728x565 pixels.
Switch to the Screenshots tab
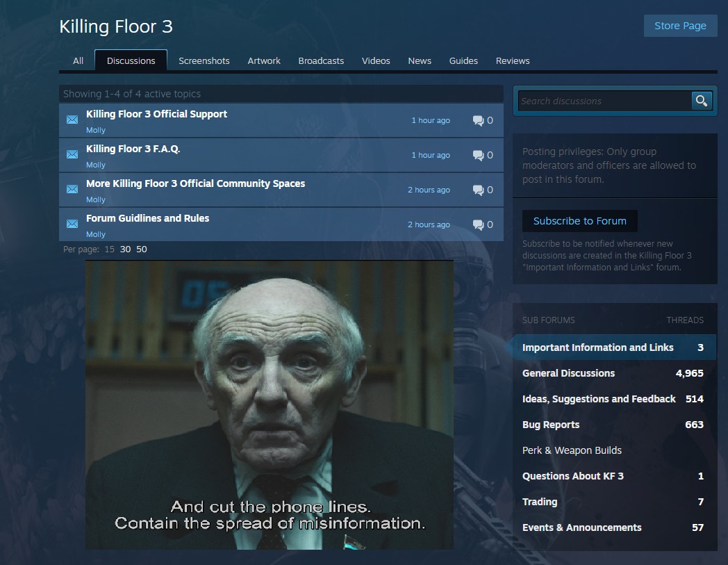204,61
